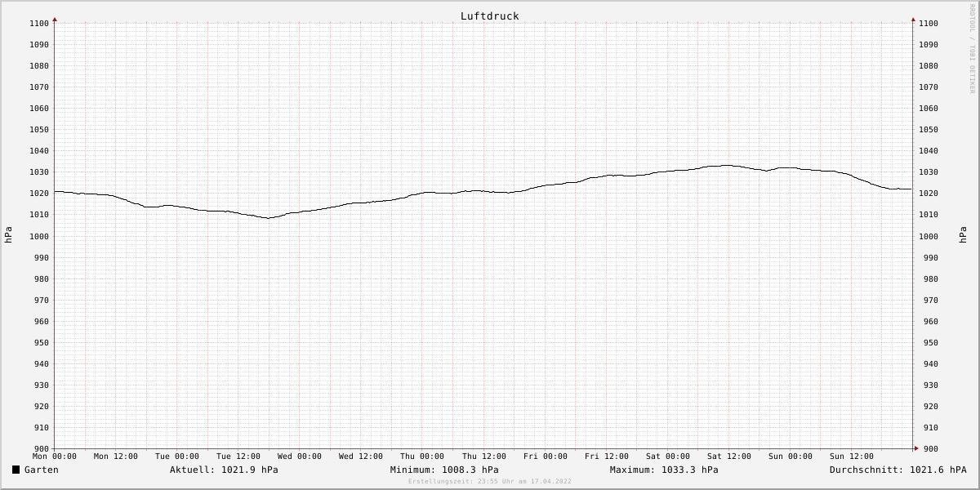Click the Mon 00:00 x-axis label
The image size is (980, 490).
55,457
